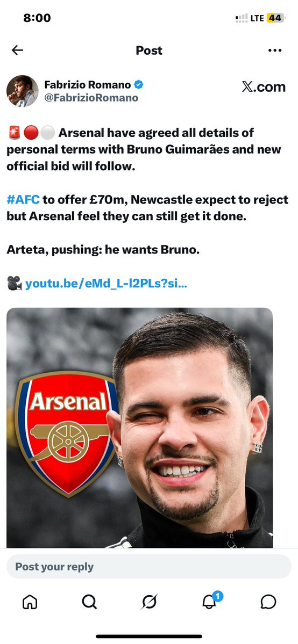Open the youtu.be video link

tap(106, 284)
